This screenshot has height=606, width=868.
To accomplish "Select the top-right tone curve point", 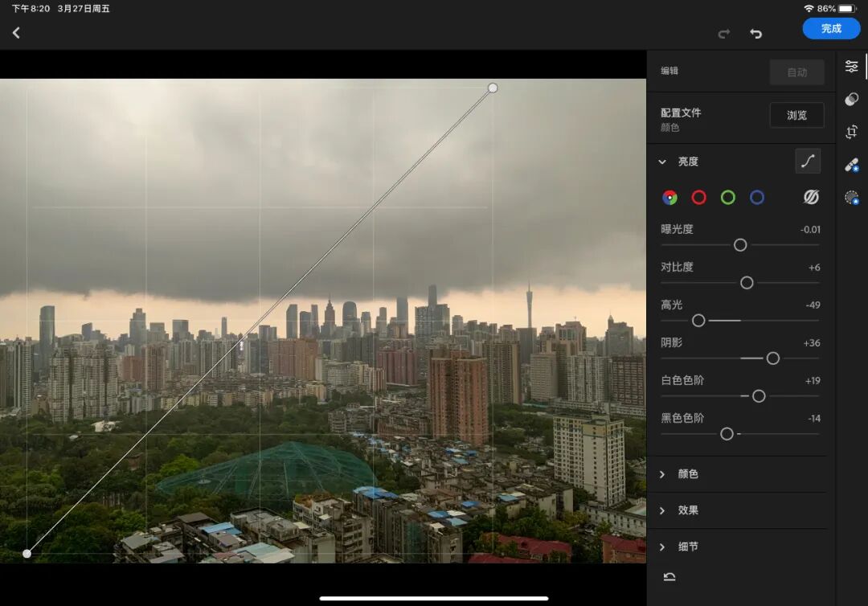I will point(493,88).
